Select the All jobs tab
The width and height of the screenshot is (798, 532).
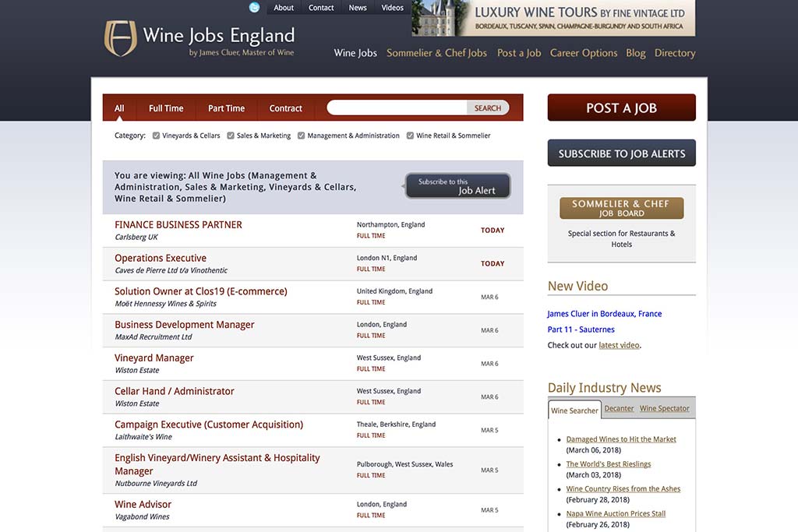point(119,107)
